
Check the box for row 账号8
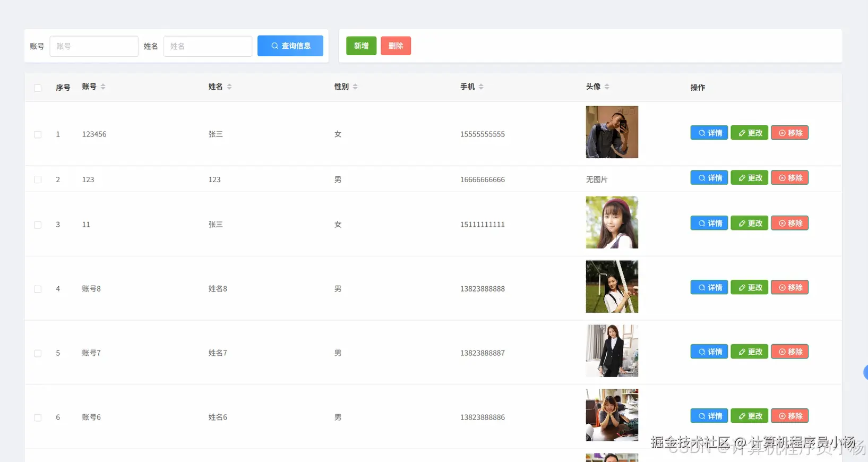[38, 289]
